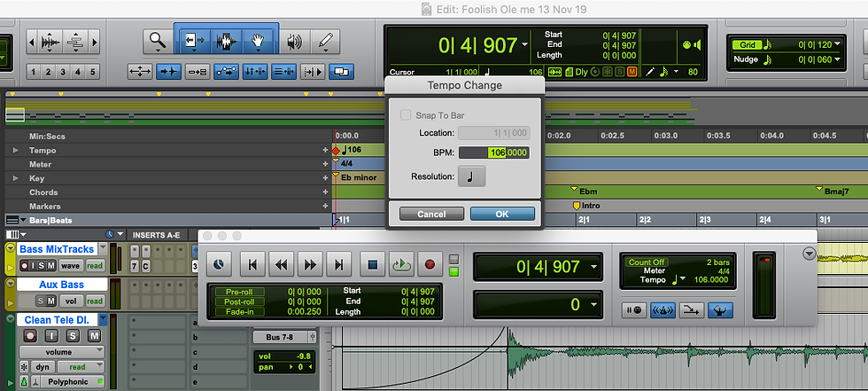Click Location field in Tempo Change
This screenshot has width=868, height=391.
coord(494,133)
